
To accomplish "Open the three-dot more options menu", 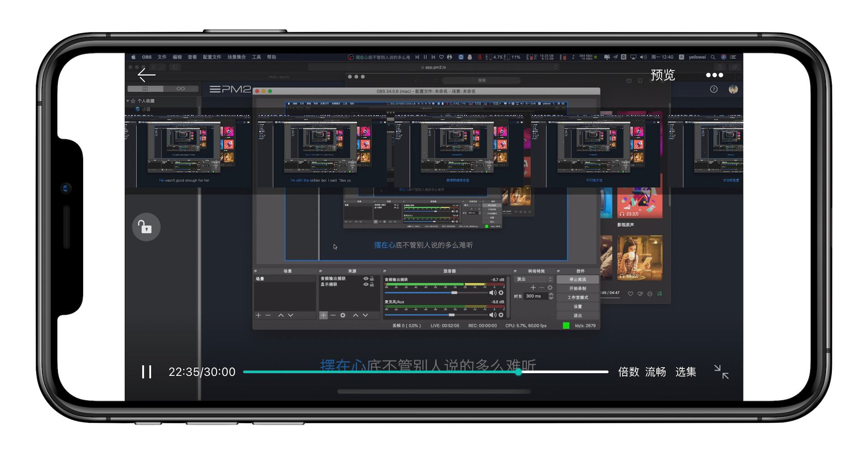I will (x=714, y=75).
